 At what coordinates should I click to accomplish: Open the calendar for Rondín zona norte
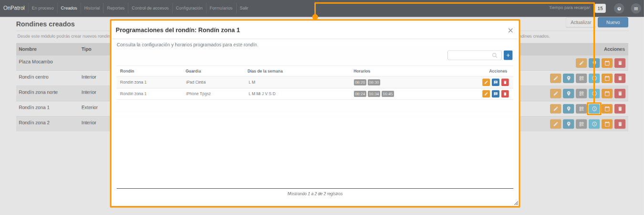point(607,94)
